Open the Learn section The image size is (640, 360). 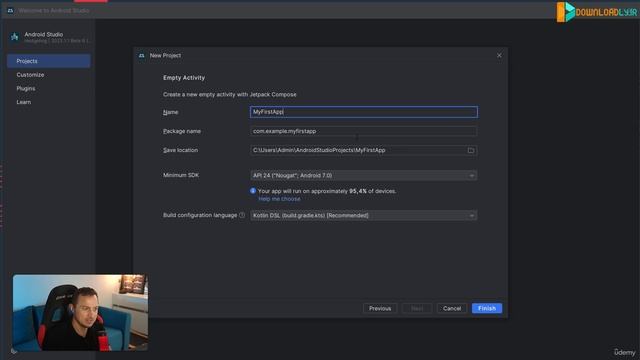[24, 102]
